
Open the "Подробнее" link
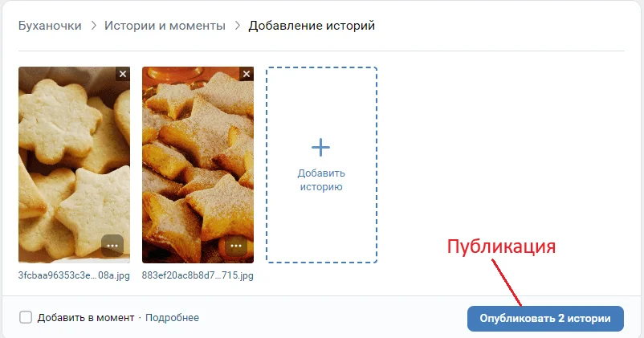(172, 318)
